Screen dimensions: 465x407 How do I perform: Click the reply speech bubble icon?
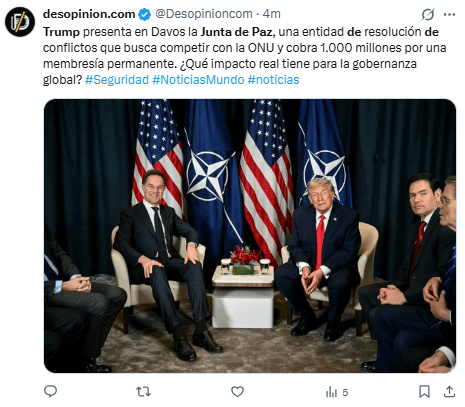(x=51, y=391)
